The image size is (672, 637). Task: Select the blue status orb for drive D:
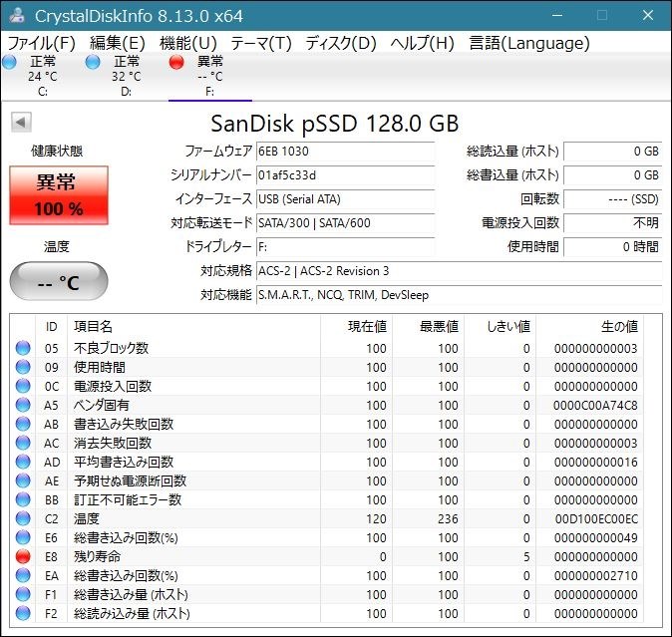(93, 62)
